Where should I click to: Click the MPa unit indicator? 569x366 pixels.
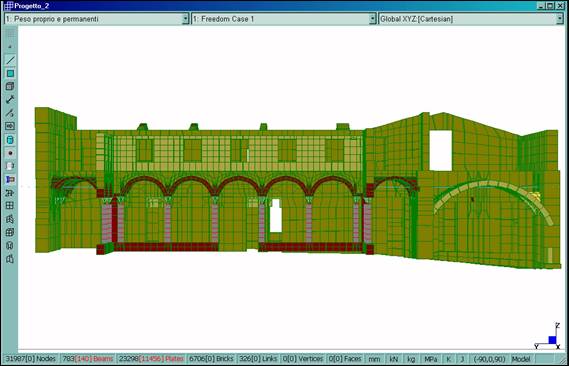pyautogui.click(x=430, y=359)
